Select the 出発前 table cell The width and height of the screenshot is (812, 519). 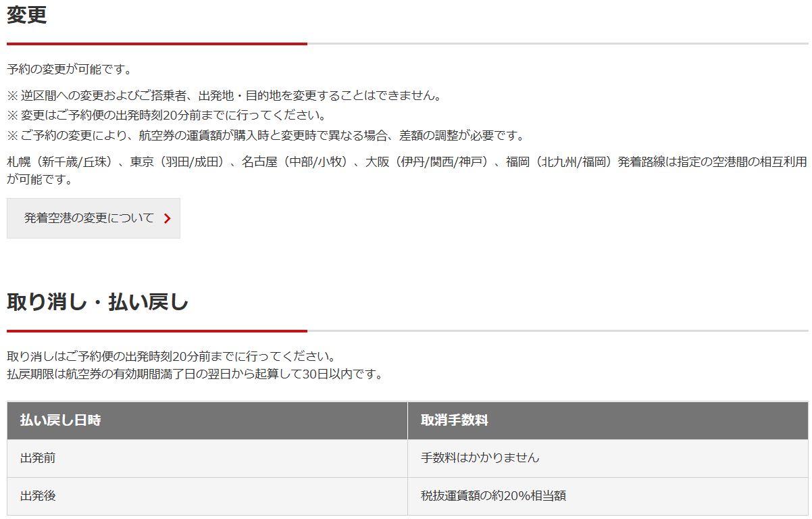point(38,458)
